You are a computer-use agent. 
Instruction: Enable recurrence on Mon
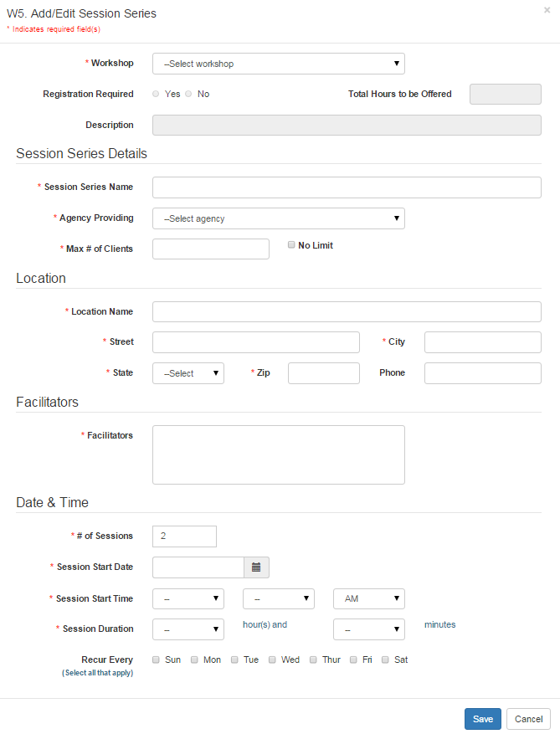(194, 660)
